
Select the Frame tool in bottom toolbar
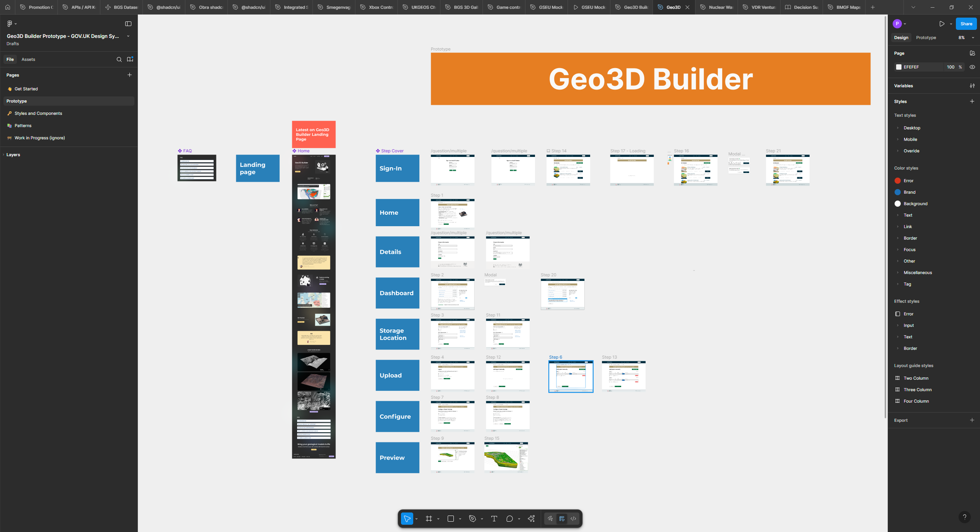(429, 519)
